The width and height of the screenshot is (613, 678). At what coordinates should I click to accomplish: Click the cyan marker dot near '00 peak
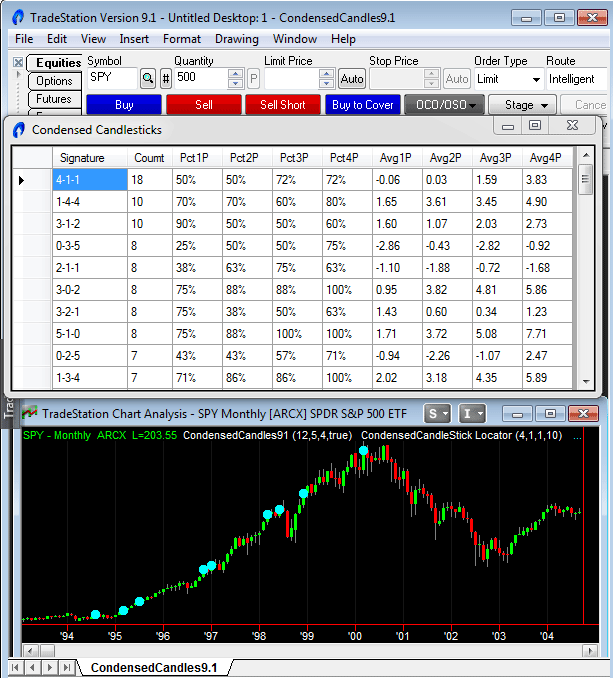364,451
